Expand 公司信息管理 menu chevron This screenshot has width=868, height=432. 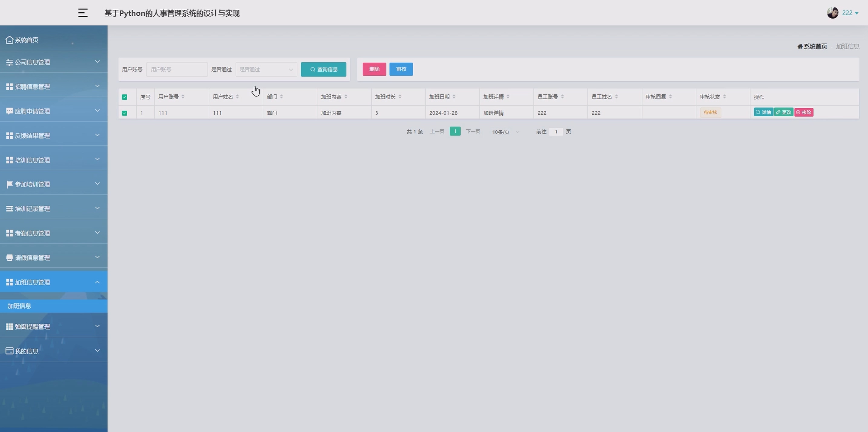pos(97,62)
